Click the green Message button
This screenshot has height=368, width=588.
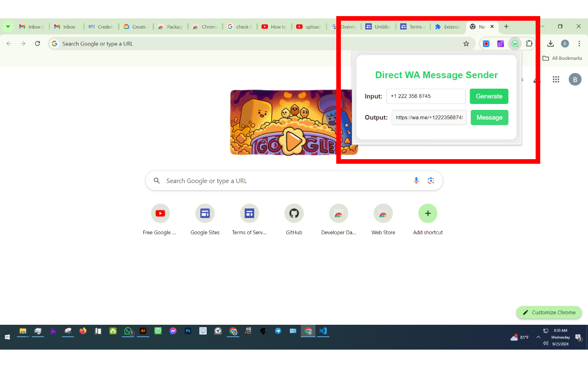[489, 117]
